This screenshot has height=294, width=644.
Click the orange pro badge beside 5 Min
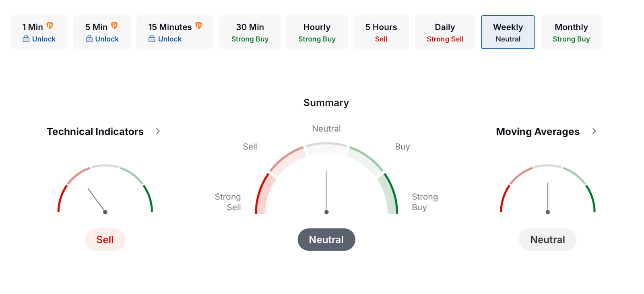[x=114, y=26]
